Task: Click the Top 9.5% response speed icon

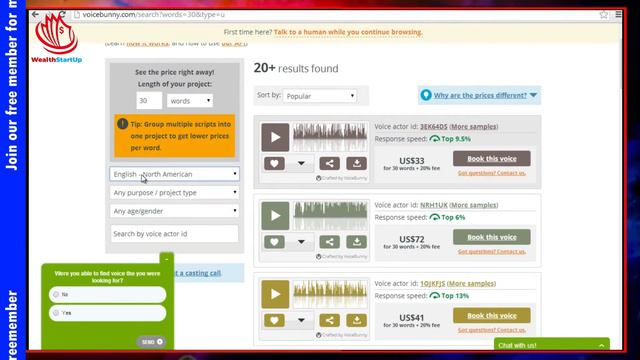Action: point(434,139)
